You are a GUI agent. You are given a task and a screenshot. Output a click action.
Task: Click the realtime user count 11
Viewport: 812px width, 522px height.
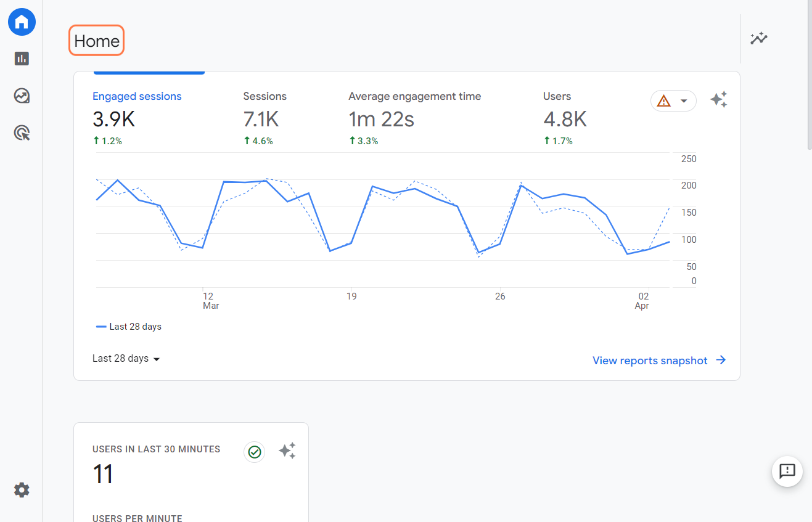(103, 475)
